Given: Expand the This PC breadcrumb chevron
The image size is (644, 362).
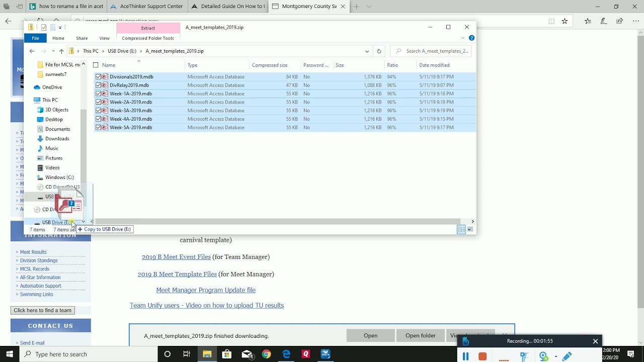Looking at the screenshot, I should point(103,51).
